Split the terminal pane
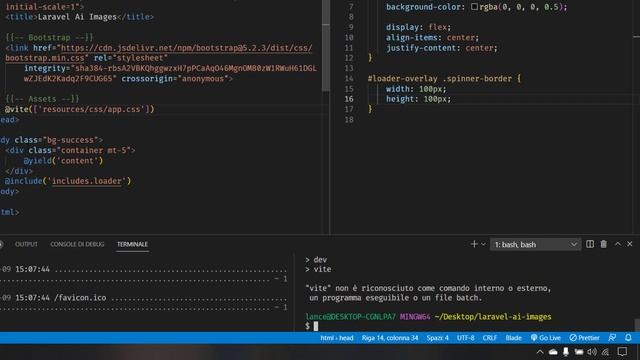Viewport: 640px width, 360px height. point(590,244)
